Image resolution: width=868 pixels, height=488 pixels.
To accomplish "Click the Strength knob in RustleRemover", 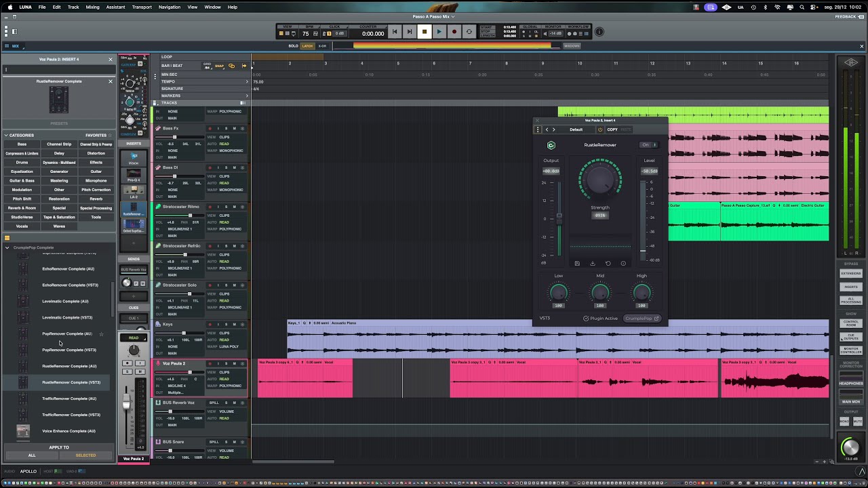I will 600,180.
